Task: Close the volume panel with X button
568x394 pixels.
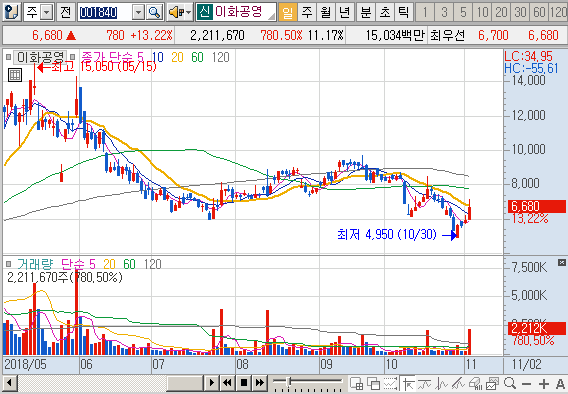Action: pos(562,262)
